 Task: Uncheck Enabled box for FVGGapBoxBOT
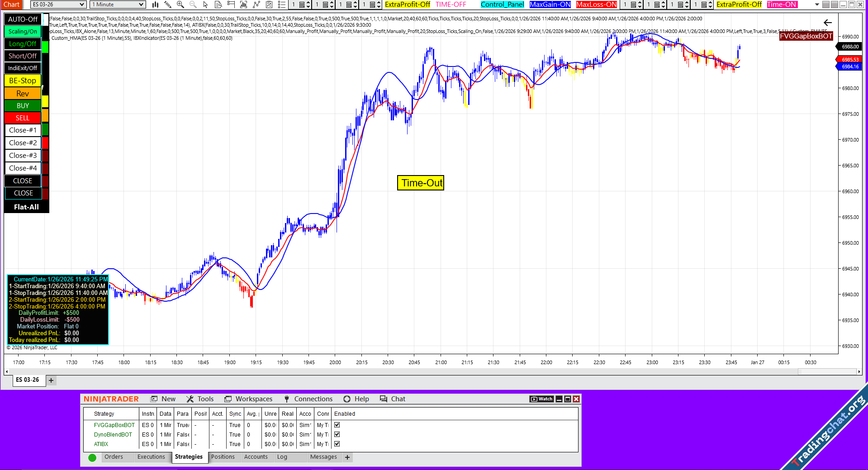pos(337,425)
